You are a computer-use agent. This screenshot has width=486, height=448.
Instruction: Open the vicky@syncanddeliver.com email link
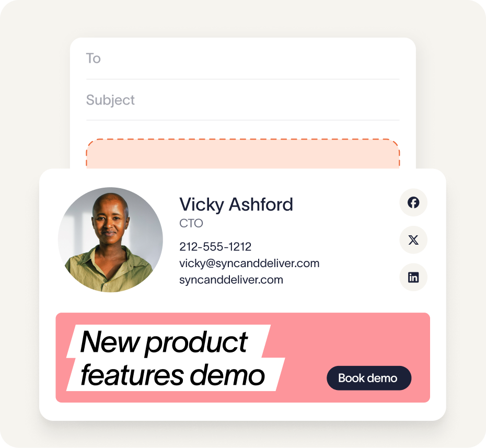click(x=249, y=263)
